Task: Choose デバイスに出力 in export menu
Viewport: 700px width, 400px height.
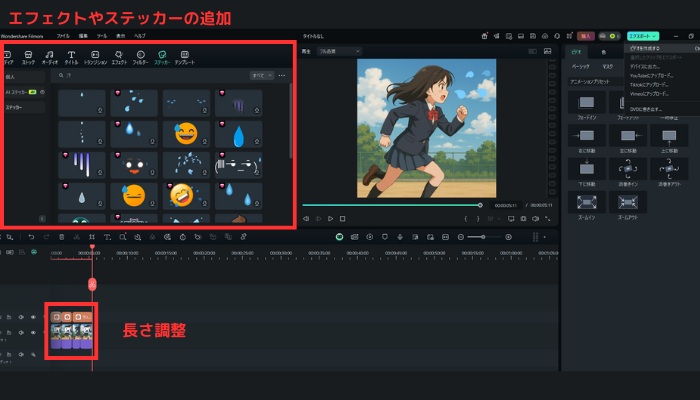Action: [x=645, y=66]
